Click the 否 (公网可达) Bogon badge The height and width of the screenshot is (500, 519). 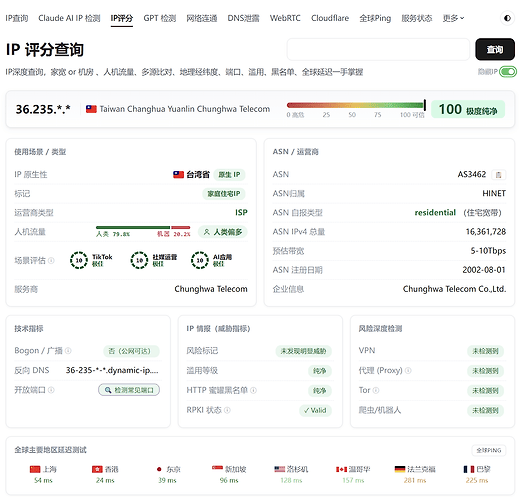coord(131,351)
